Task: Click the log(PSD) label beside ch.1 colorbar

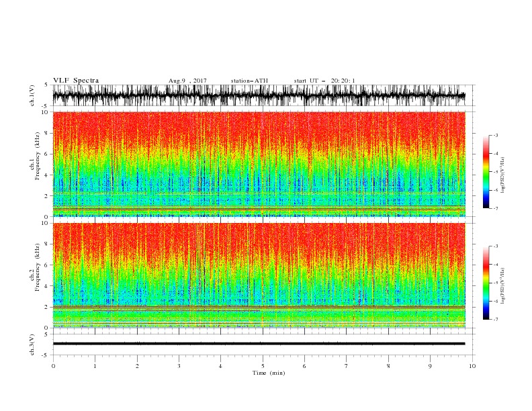Action: point(503,175)
